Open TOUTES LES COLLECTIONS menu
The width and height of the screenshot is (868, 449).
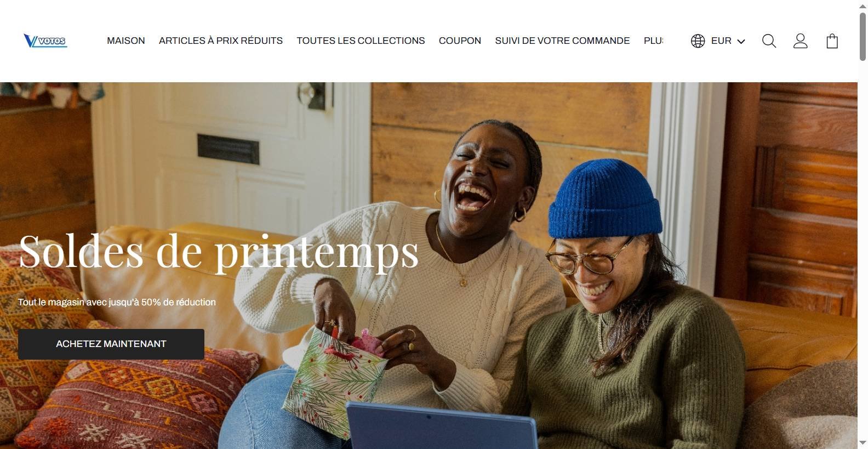click(x=361, y=41)
